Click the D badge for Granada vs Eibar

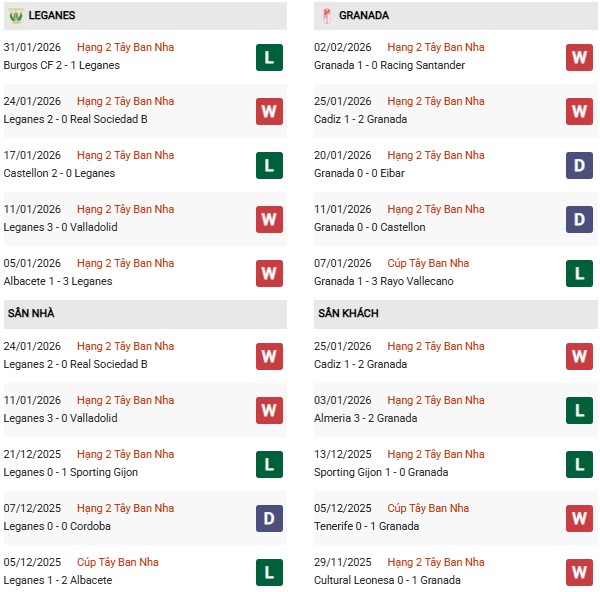click(579, 165)
